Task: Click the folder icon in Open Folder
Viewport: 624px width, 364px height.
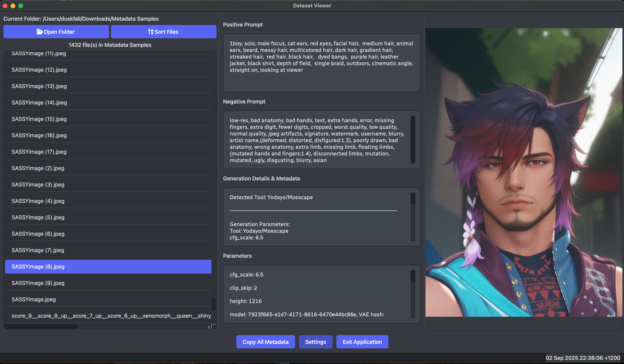Action: pos(39,32)
